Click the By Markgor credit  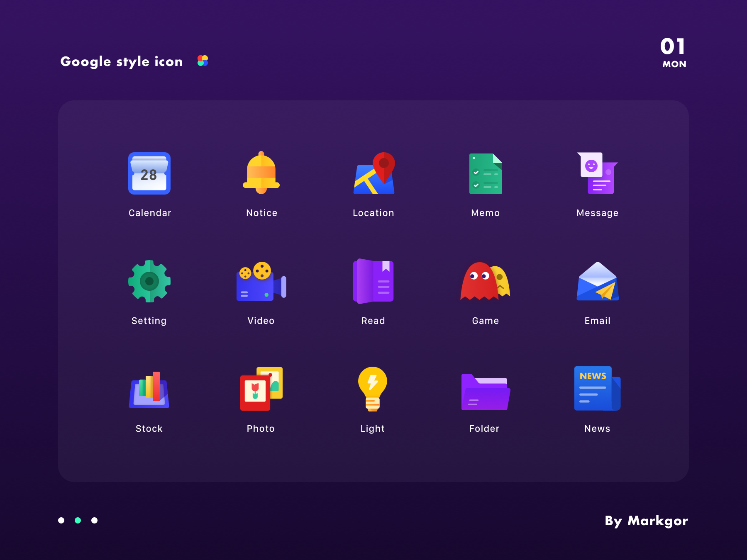(646, 521)
